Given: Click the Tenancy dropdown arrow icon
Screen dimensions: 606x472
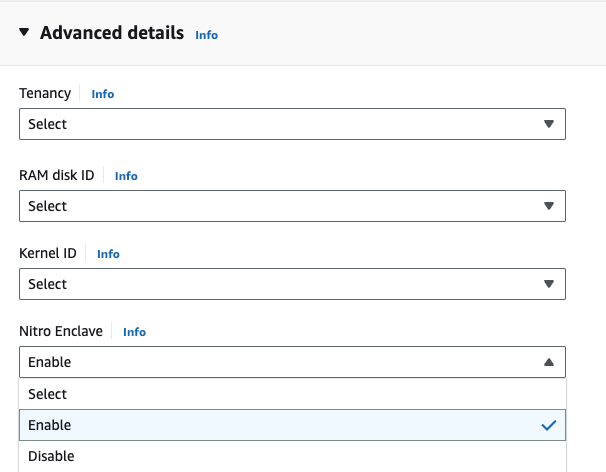Looking at the screenshot, I should [x=548, y=124].
